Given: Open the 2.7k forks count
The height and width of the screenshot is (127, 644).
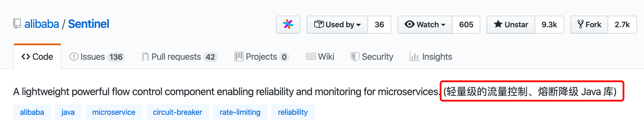Looking at the screenshot, I should (x=622, y=25).
